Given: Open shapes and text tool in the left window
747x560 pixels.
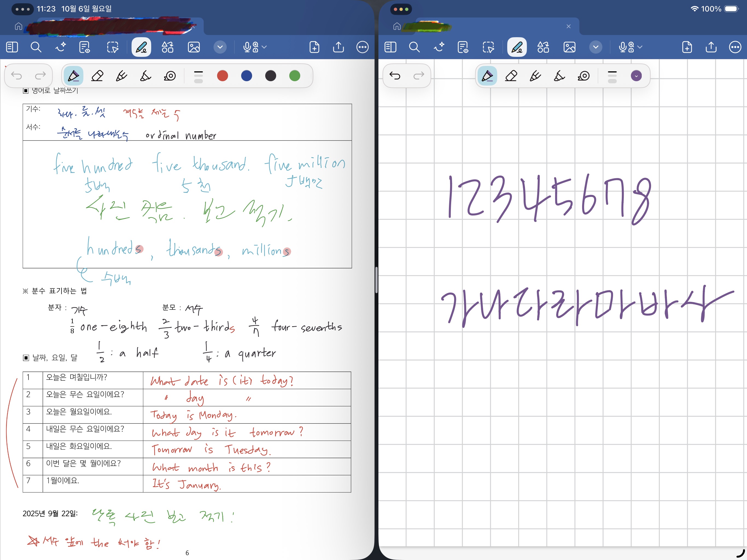Looking at the screenshot, I should tap(168, 47).
